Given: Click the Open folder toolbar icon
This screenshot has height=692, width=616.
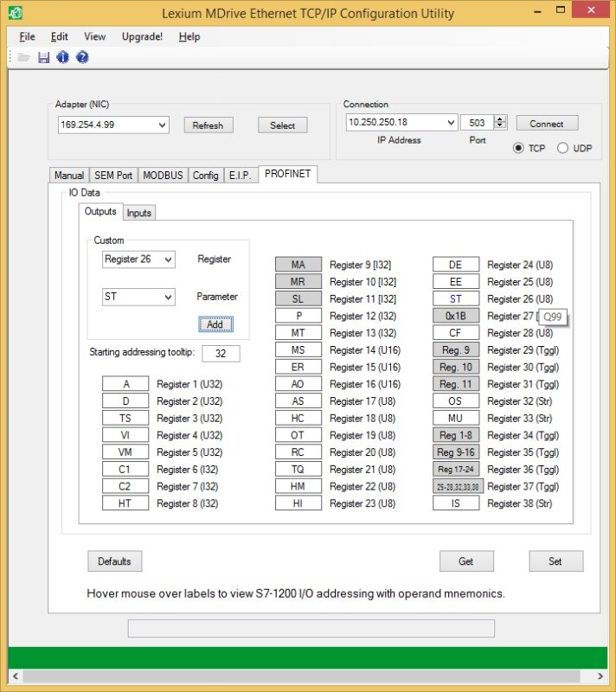Looking at the screenshot, I should 23,57.
